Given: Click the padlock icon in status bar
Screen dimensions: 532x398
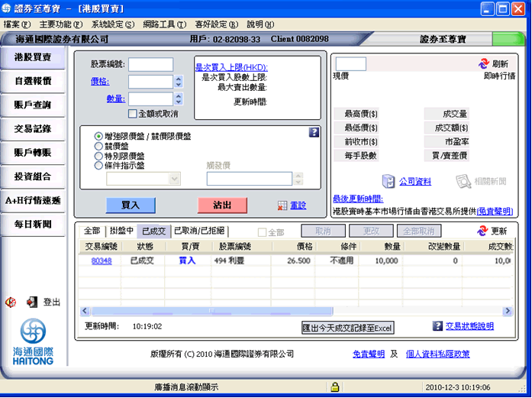Looking at the screenshot, I should (x=335, y=387).
